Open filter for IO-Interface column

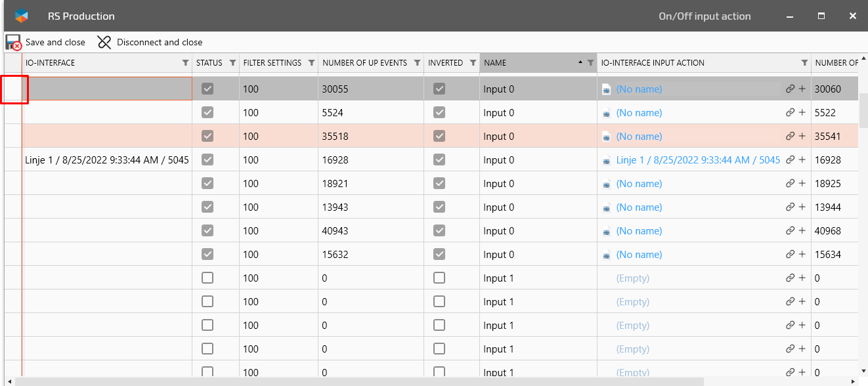coord(185,63)
